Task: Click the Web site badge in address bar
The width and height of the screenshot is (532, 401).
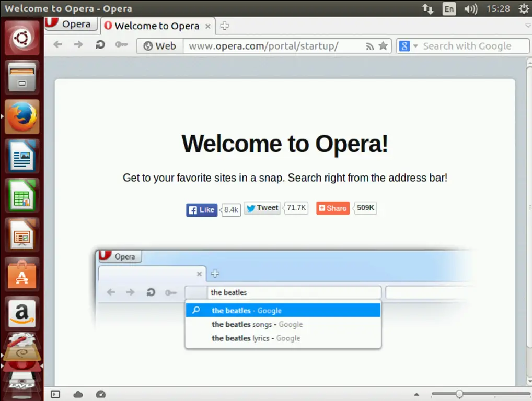Action: click(x=160, y=46)
